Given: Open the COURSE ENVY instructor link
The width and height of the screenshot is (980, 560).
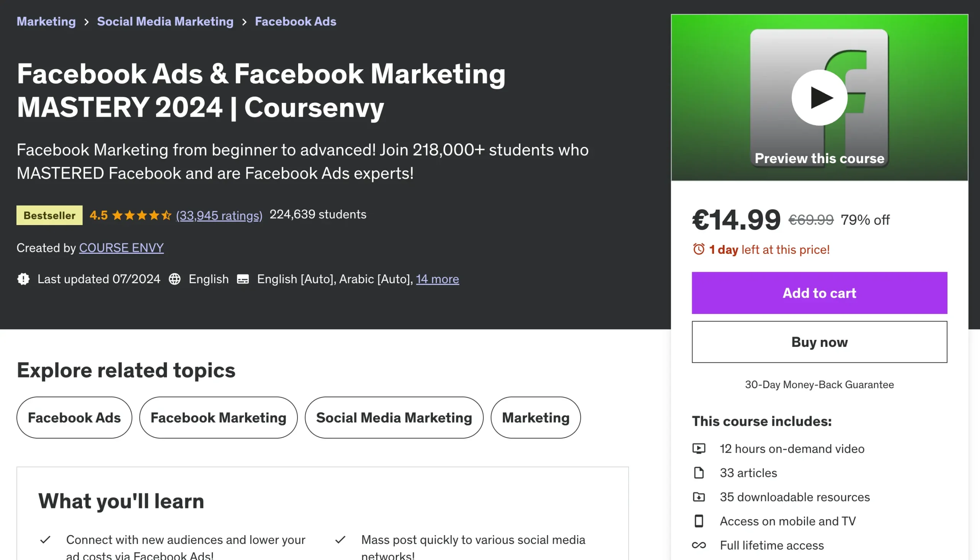Looking at the screenshot, I should [x=121, y=248].
